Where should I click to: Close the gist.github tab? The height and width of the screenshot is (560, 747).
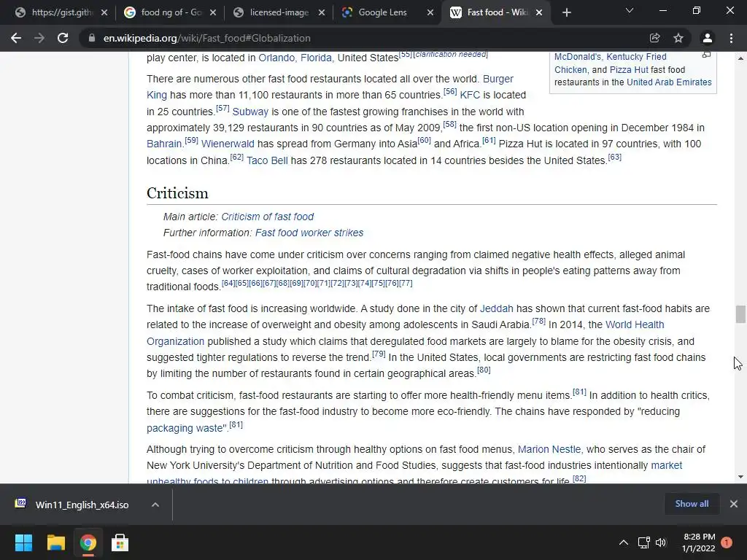[104, 12]
